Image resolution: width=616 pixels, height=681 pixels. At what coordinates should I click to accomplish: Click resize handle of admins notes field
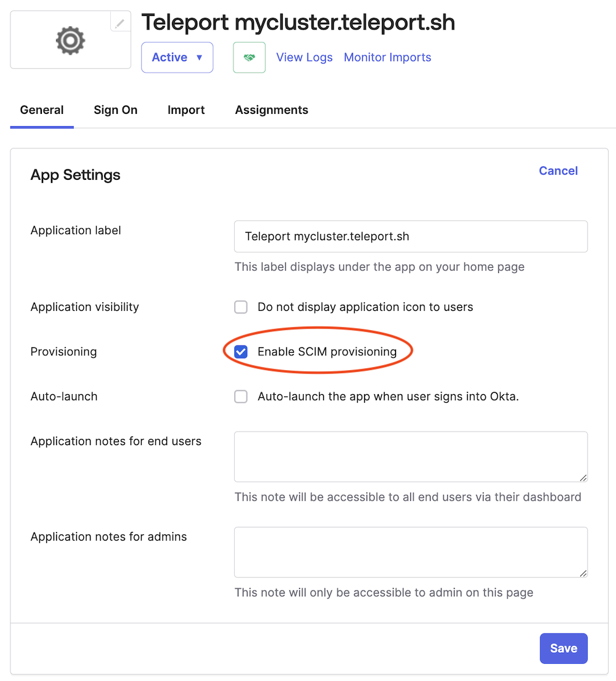[x=583, y=573]
